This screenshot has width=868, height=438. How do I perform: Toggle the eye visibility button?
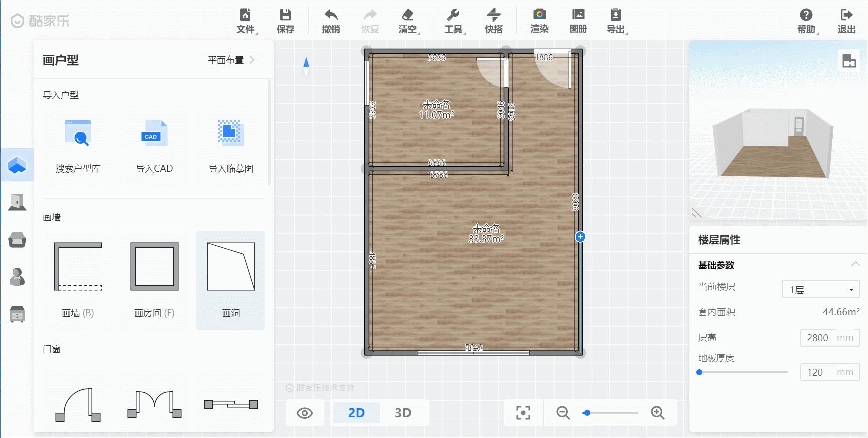tap(305, 413)
